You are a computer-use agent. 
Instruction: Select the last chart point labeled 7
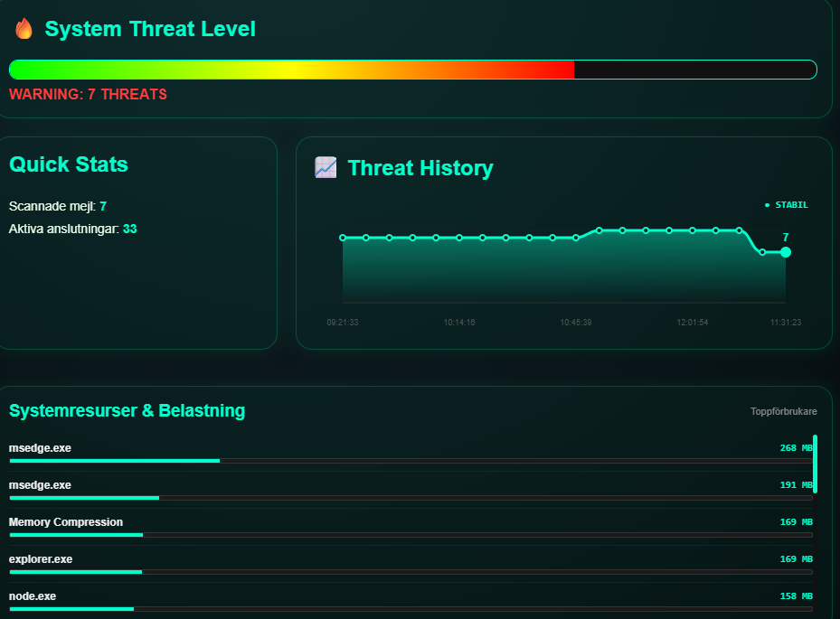point(785,252)
